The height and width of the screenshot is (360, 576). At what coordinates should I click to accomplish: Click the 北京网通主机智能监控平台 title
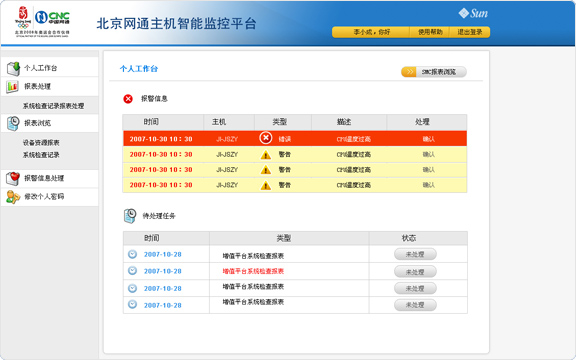(x=176, y=24)
